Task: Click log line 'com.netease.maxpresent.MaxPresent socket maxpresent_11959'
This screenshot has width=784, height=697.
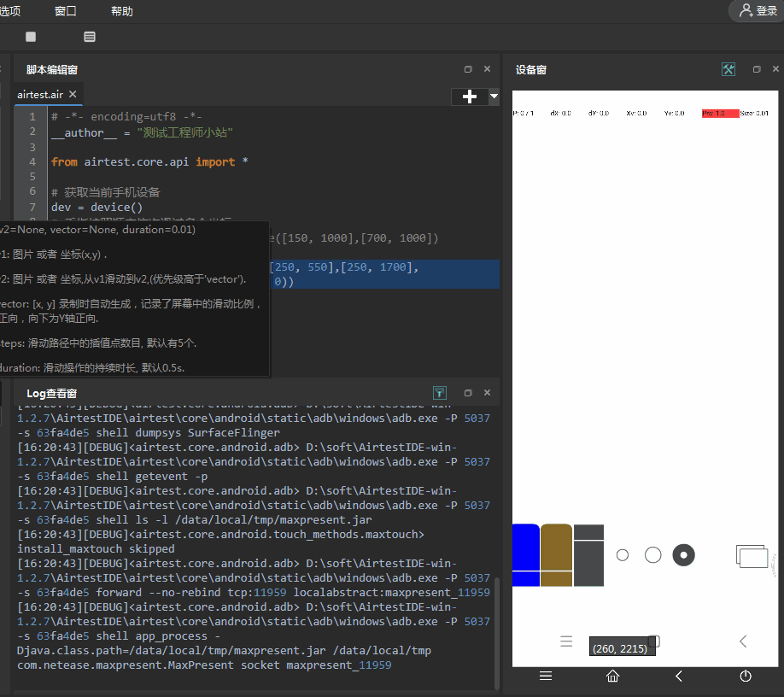Action: (x=204, y=665)
